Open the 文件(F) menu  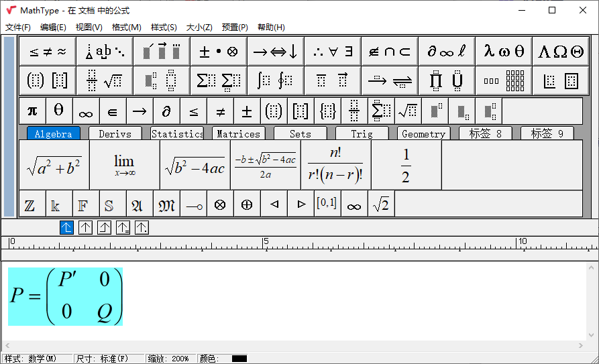18,27
